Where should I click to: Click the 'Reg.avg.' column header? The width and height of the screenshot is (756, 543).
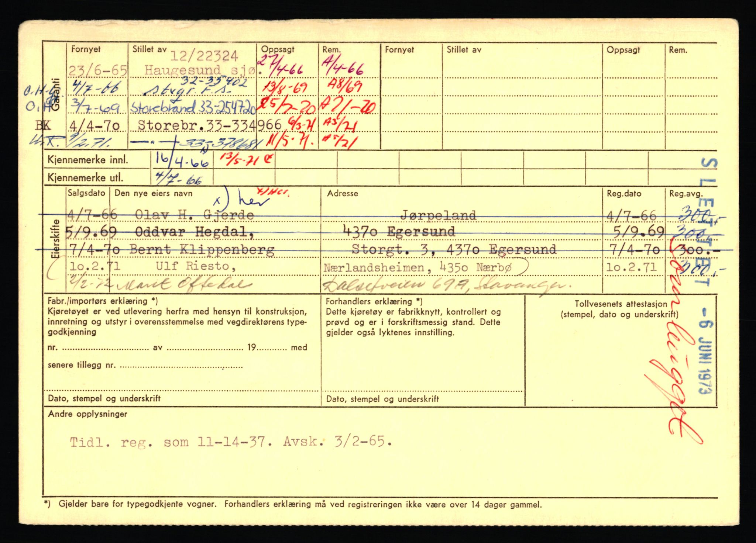(x=686, y=194)
